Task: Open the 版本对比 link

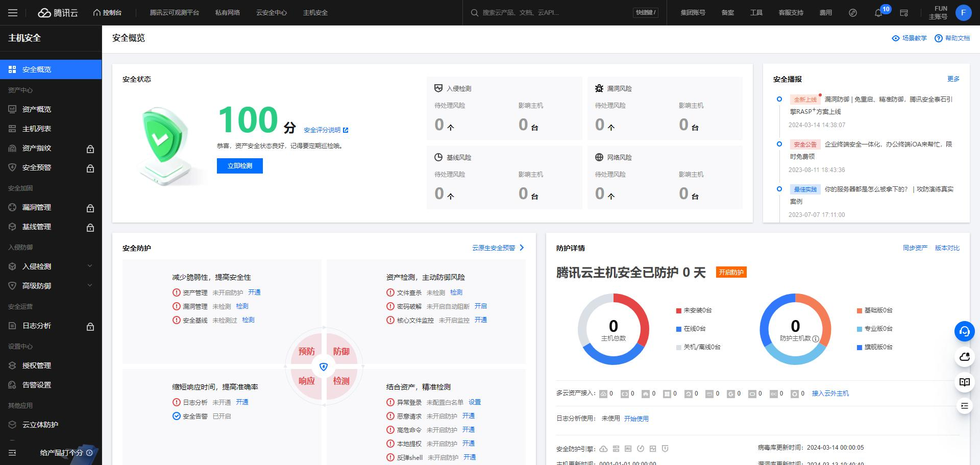Action: point(947,248)
